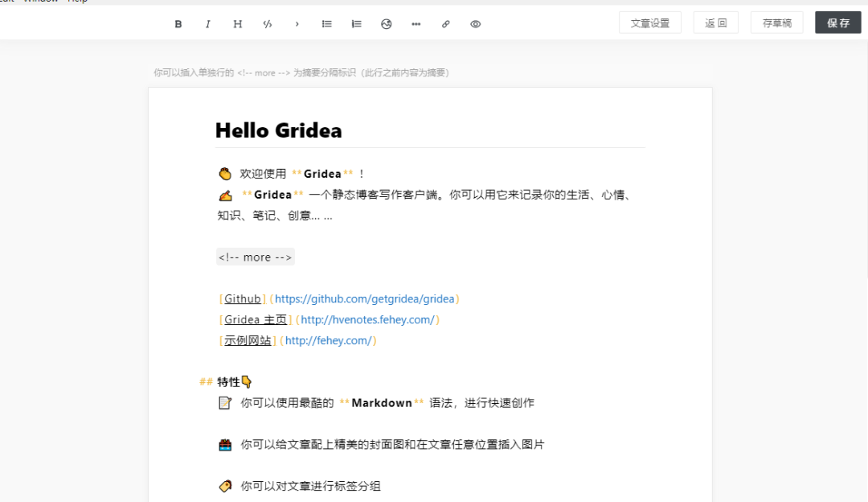Click the 欢迎使用 Gridea welcome line
This screenshot has height=502, width=868.
coord(291,174)
